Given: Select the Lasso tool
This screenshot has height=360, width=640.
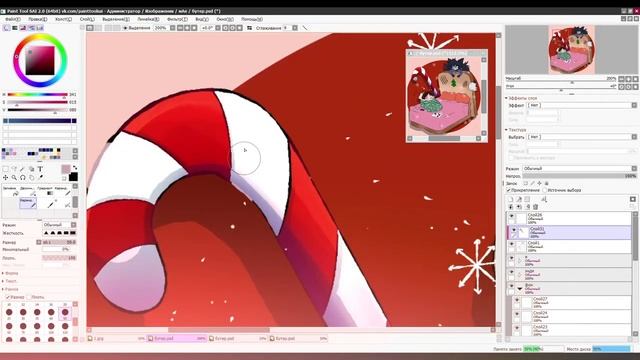Looking at the screenshot, I should (x=14, y=169).
